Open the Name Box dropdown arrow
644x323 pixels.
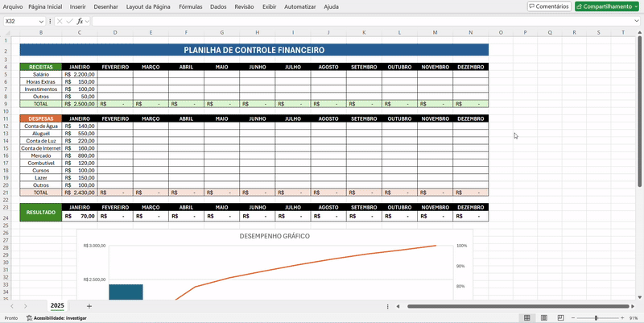[41, 21]
